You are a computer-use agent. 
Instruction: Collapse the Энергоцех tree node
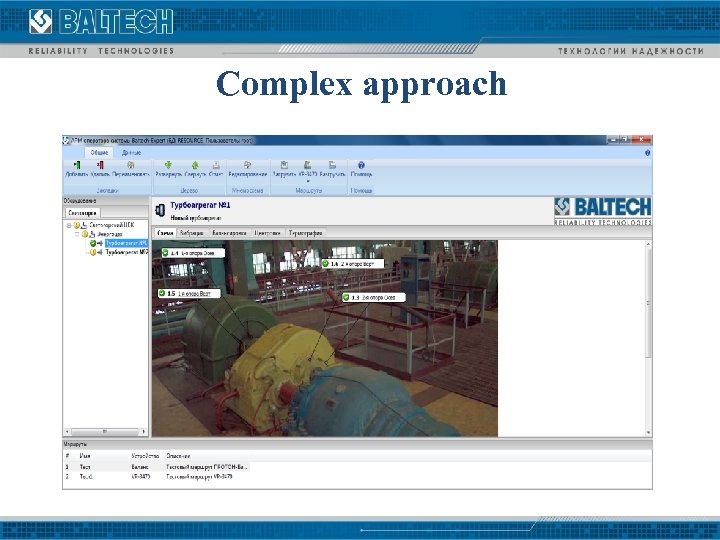coord(77,234)
